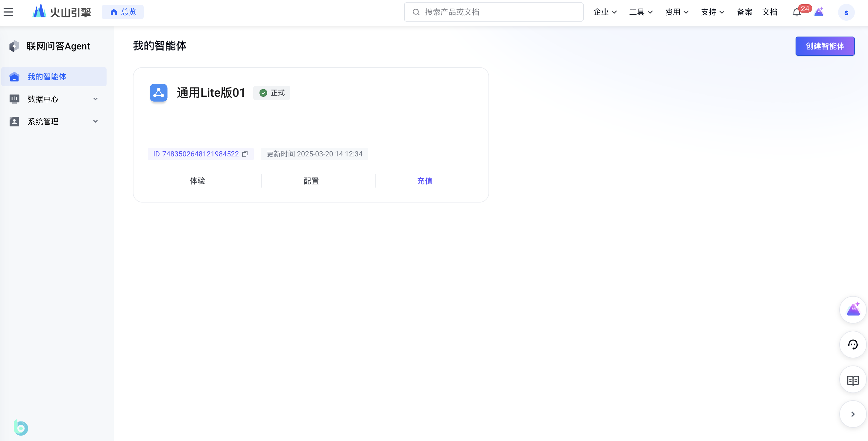Copy the agent ID with copy icon

[245, 154]
